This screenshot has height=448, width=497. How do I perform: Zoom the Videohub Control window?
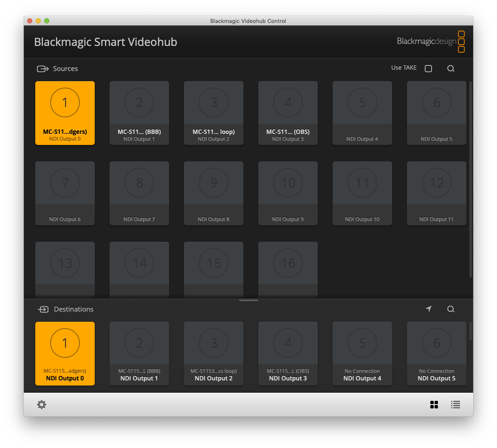47,21
